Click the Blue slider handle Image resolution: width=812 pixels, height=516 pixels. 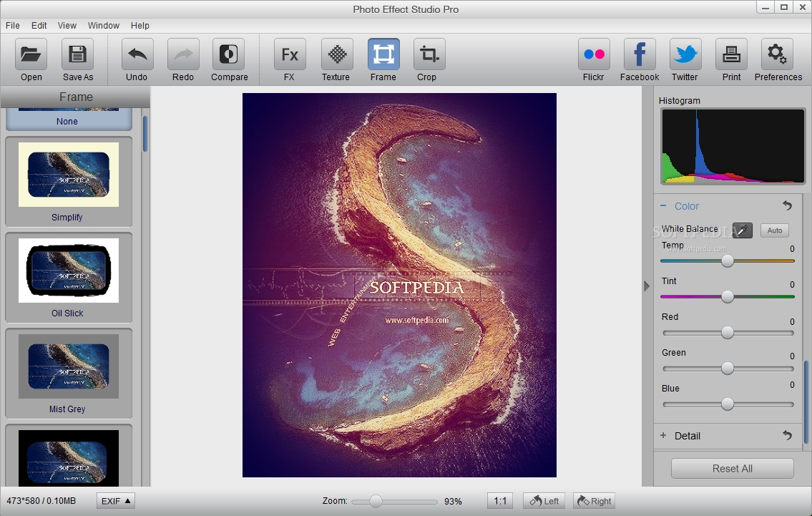[x=728, y=404]
